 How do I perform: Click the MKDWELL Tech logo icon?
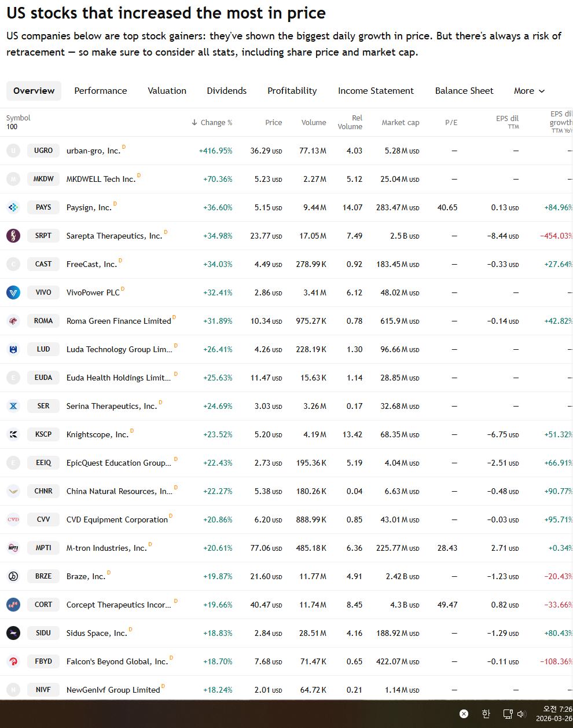(13, 179)
